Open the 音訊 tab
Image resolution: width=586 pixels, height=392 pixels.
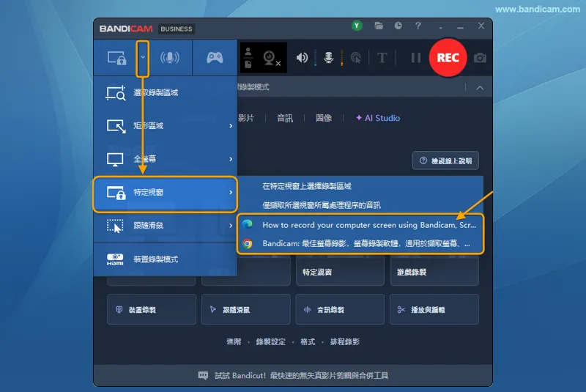(x=285, y=118)
